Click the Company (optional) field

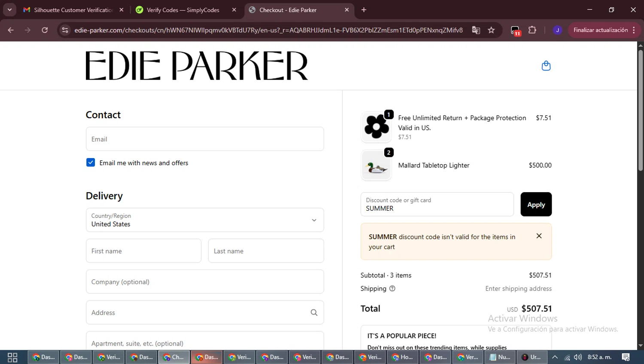[x=205, y=281]
